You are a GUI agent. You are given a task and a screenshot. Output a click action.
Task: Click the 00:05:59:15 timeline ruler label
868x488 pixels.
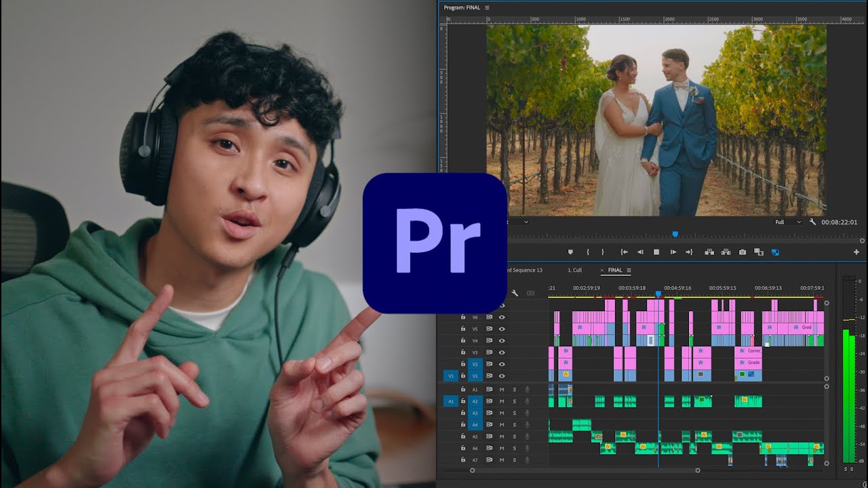(x=722, y=288)
